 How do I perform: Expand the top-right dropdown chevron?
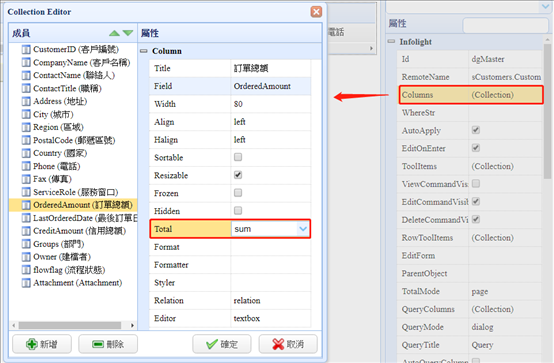point(545,6)
